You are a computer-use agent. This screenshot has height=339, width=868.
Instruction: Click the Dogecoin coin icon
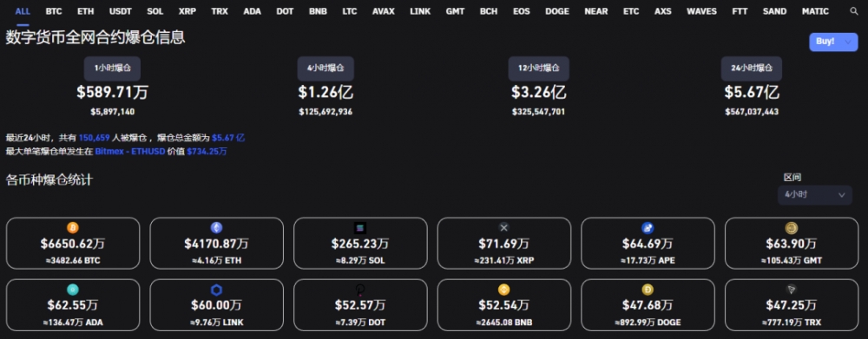click(648, 290)
